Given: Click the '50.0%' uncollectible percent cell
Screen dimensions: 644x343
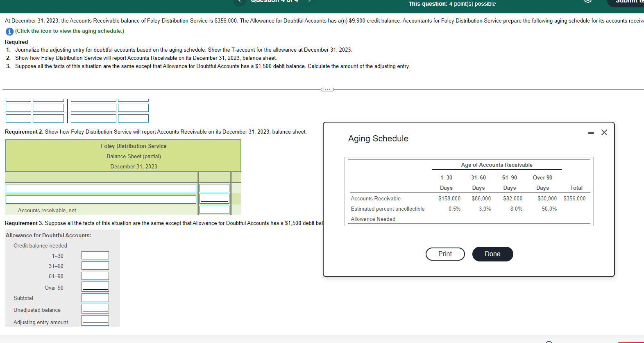Looking at the screenshot, I should [549, 209].
